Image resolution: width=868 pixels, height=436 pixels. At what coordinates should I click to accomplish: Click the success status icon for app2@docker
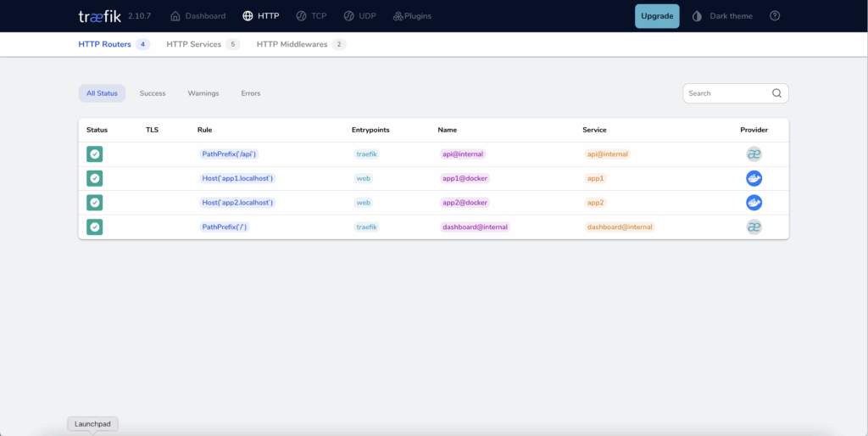95,203
